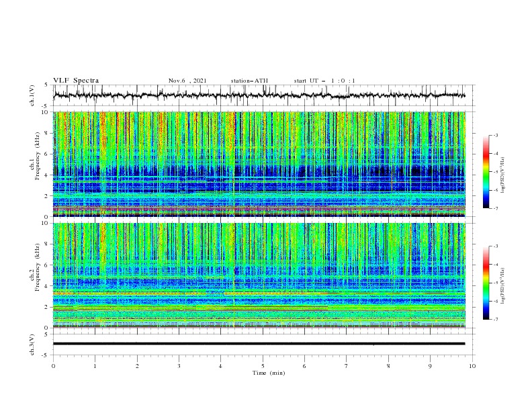
Task: Click time axis tick label "5"
Action: coord(263,366)
